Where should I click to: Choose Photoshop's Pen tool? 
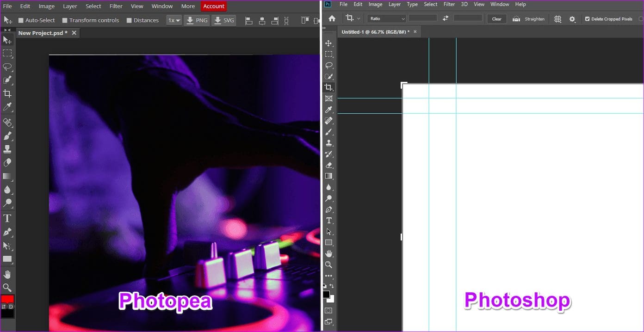[x=328, y=209]
